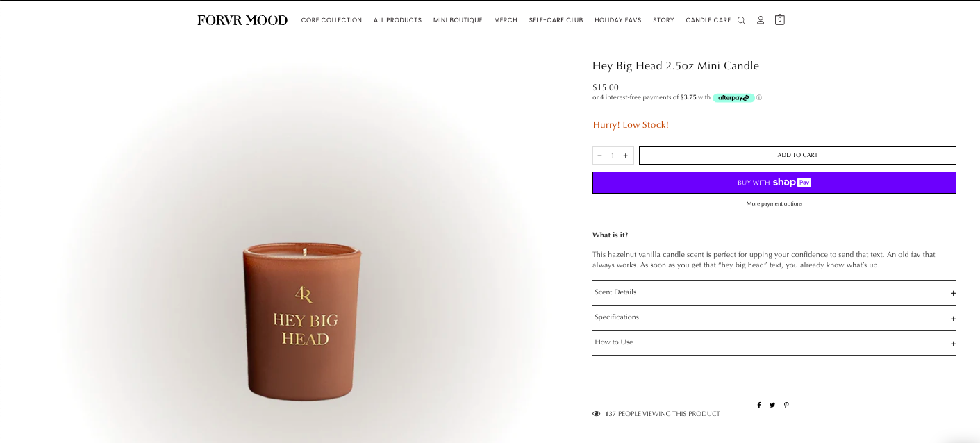Image resolution: width=980 pixels, height=443 pixels.
Task: Expand the Specifications section
Action: coord(774,317)
